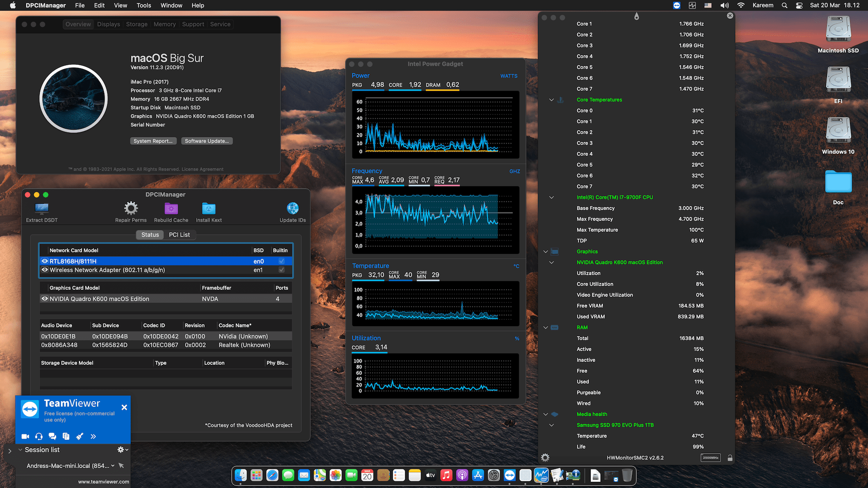Click Extract DSDT icon in DPCIManager
This screenshot has height=488, width=868.
pos(42,208)
